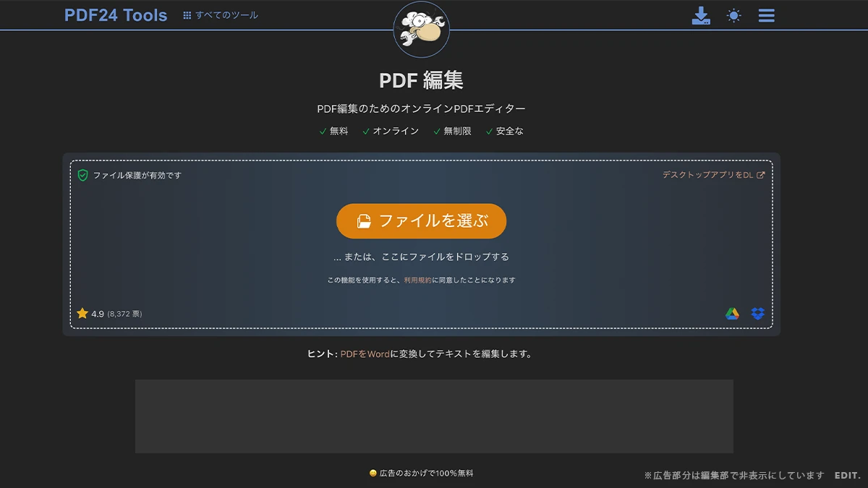The width and height of the screenshot is (868, 488).
Task: Click PDF編集のためのオンラインPDFエディター subtitle
Action: (x=421, y=109)
